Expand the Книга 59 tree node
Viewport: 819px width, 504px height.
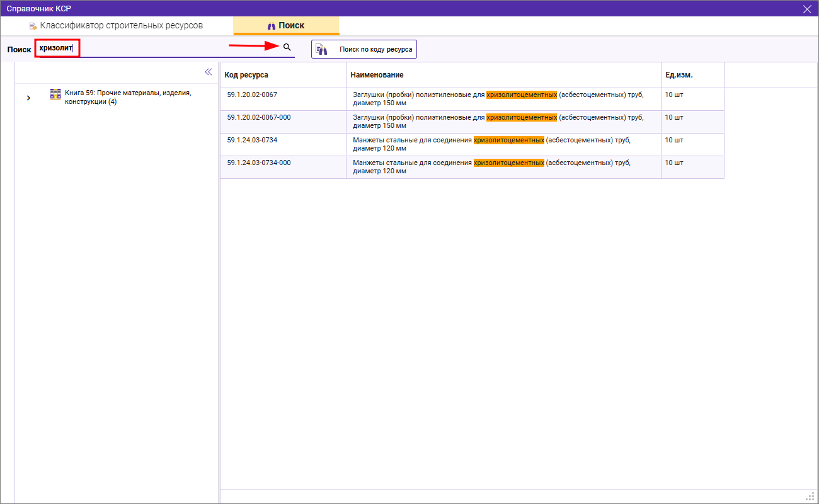(x=28, y=98)
